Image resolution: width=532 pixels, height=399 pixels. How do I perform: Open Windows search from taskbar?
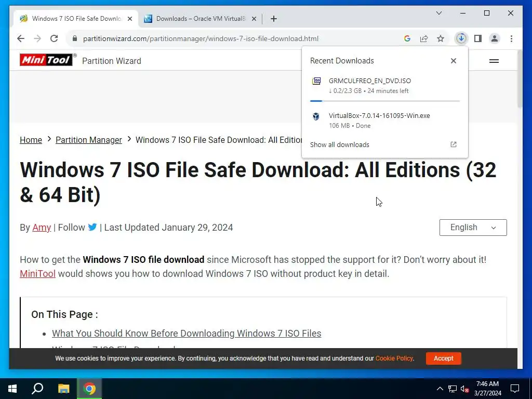pyautogui.click(x=37, y=389)
